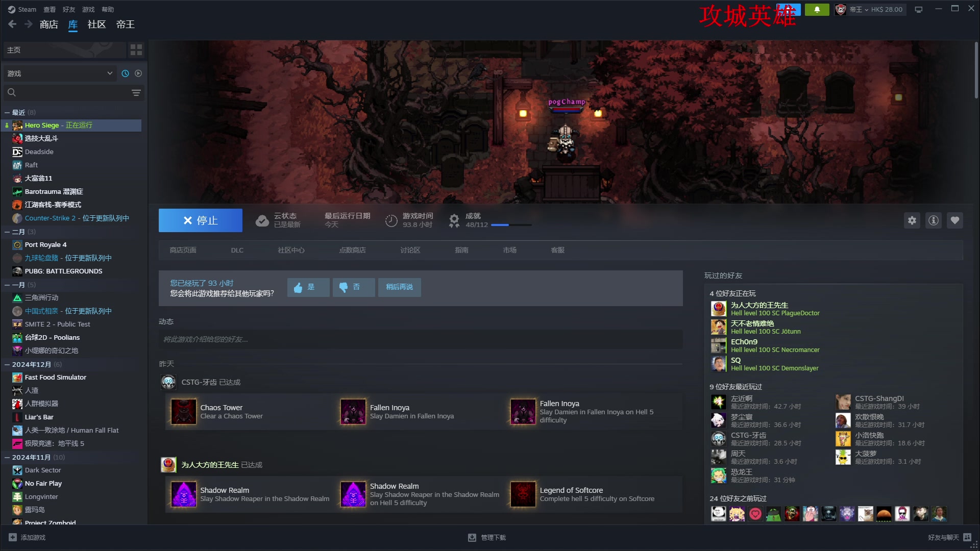Click the cloud status checkmark icon
Viewport: 980px width, 551px height.
(262, 220)
